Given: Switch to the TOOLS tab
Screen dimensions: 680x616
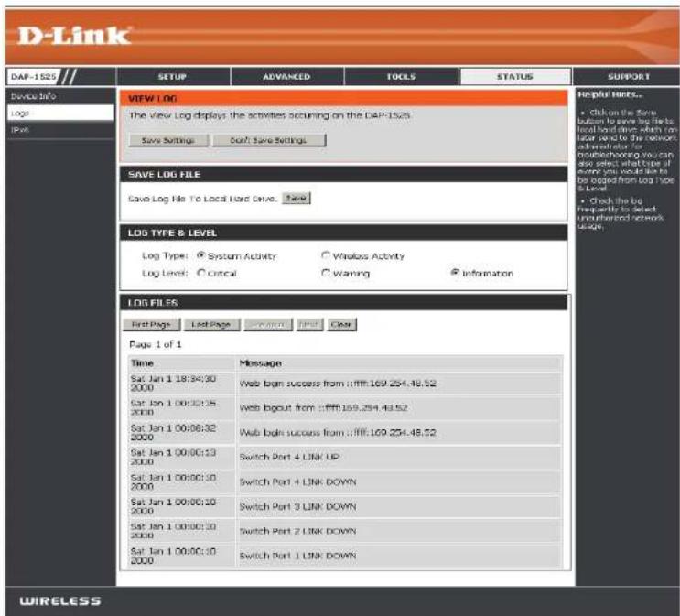Looking at the screenshot, I should pos(401,76).
